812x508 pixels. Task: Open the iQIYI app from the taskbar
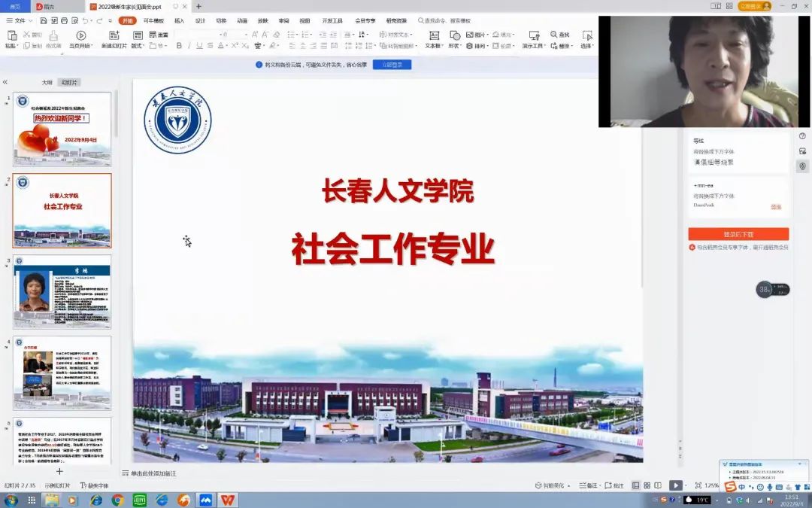tap(140, 500)
